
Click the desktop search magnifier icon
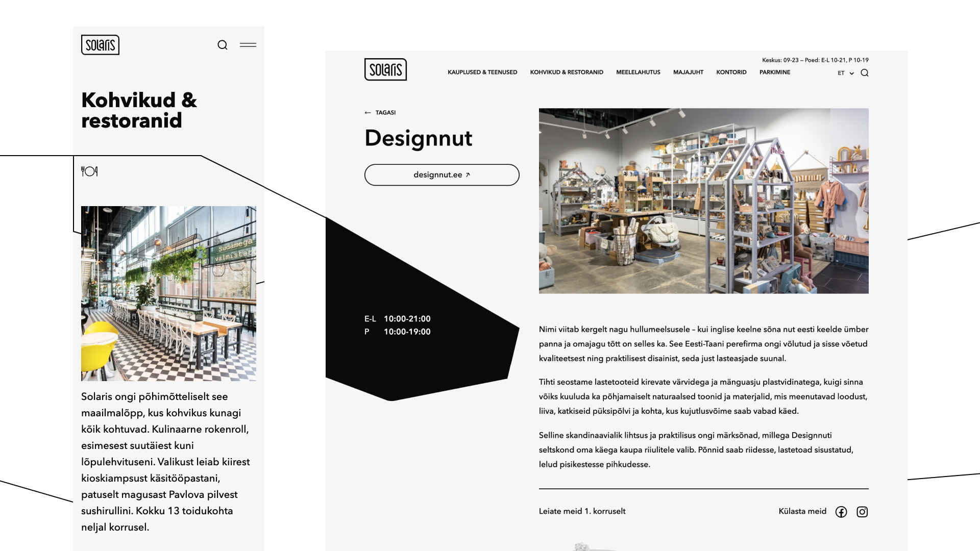(865, 73)
